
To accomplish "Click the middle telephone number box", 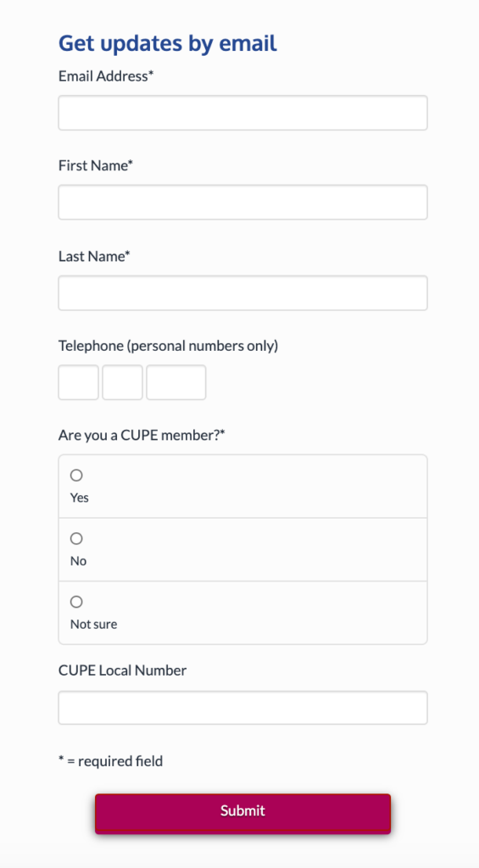I will coord(122,382).
